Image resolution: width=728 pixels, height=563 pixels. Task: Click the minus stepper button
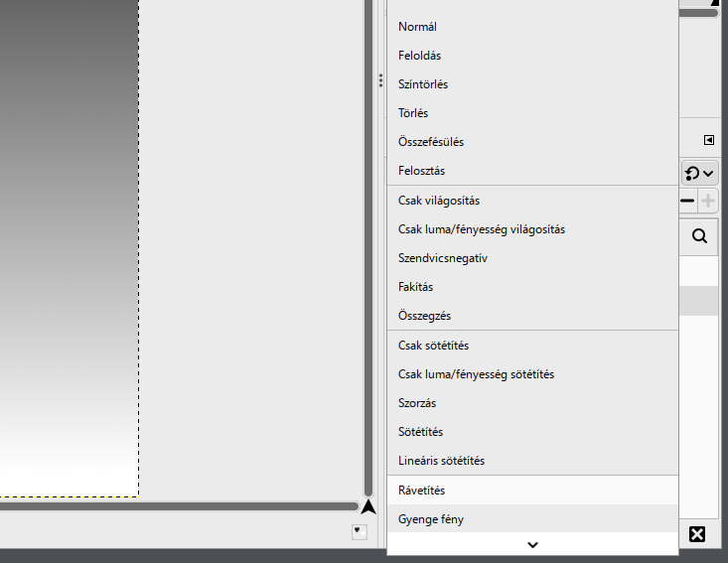coord(687,201)
